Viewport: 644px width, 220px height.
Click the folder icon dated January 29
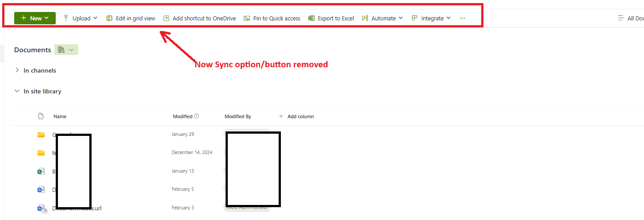pyautogui.click(x=41, y=135)
